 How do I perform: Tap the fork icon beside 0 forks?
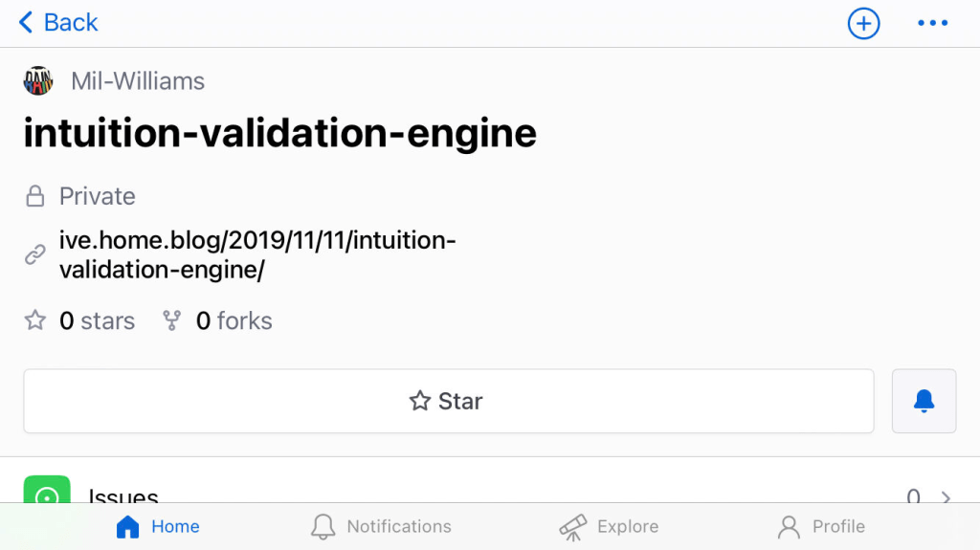(172, 320)
